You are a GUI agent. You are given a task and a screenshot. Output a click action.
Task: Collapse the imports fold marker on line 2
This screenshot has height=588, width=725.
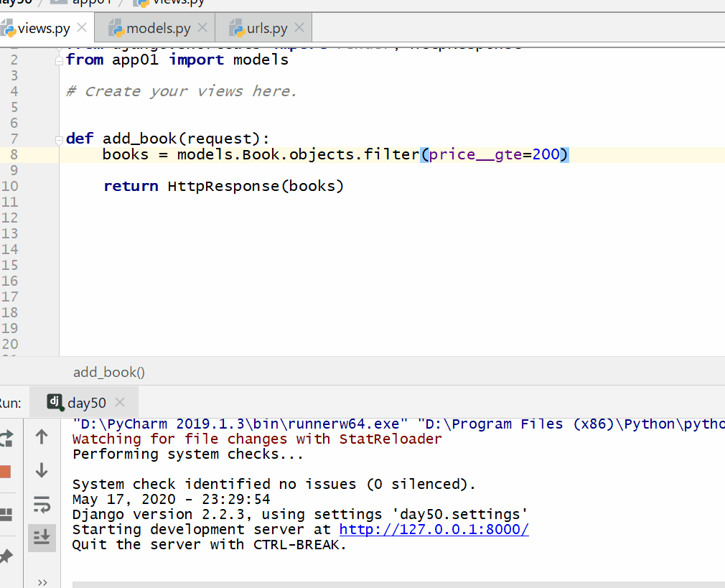[x=60, y=61]
